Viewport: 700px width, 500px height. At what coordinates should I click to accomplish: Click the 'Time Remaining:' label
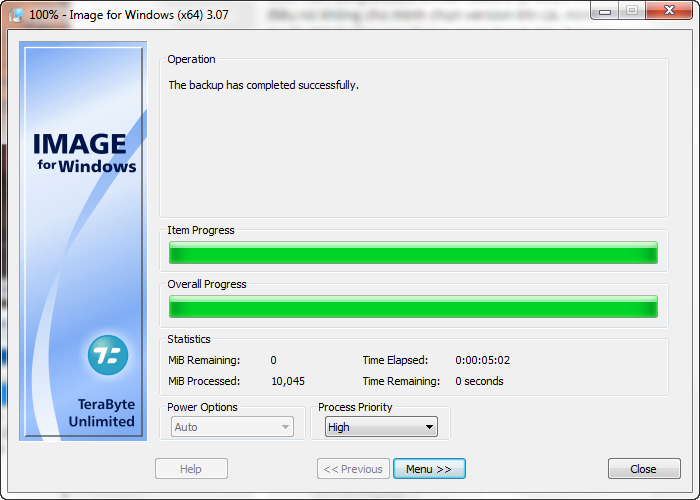tap(401, 381)
